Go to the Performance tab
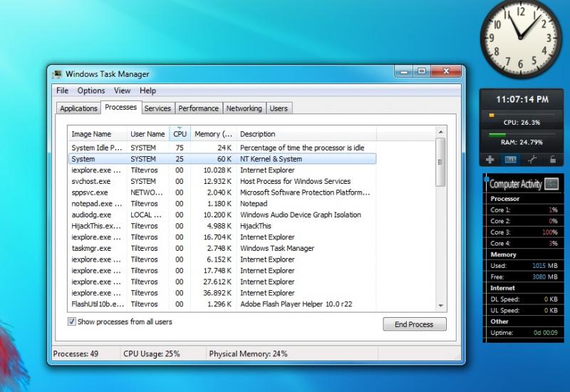This screenshot has width=570, height=392. (x=199, y=108)
